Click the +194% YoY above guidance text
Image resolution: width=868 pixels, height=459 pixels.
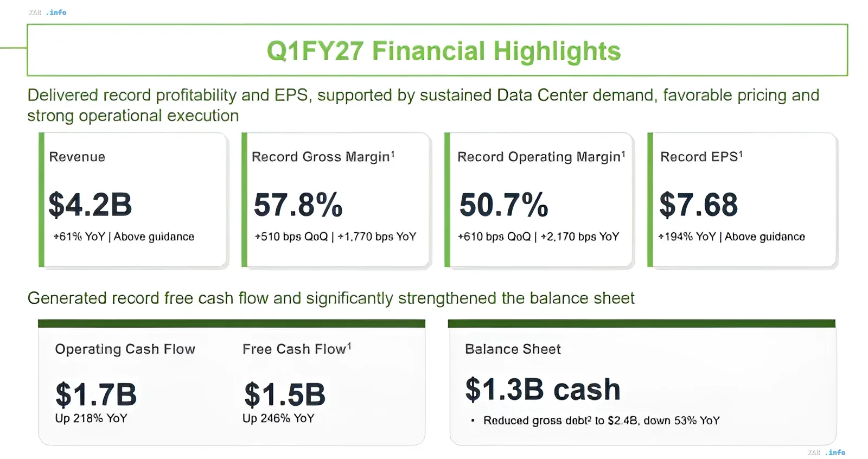731,237
